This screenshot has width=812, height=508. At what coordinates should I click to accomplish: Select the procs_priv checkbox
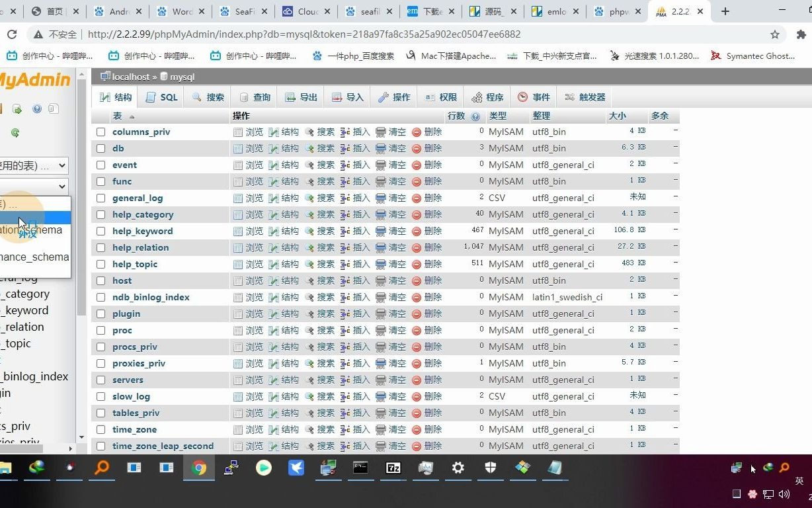pos(101,347)
